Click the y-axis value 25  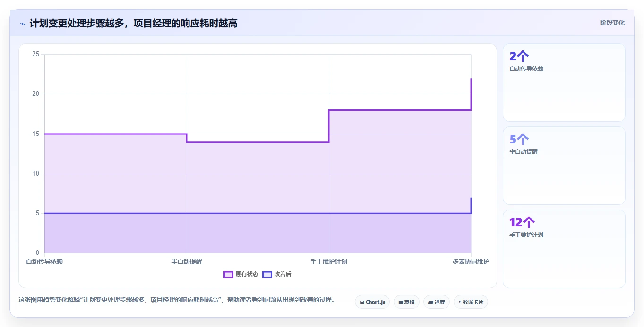[x=35, y=54]
